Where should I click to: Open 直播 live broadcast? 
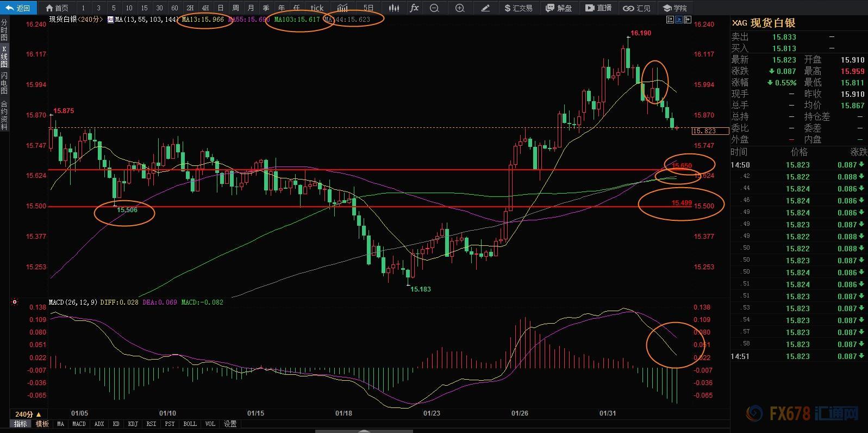point(598,8)
